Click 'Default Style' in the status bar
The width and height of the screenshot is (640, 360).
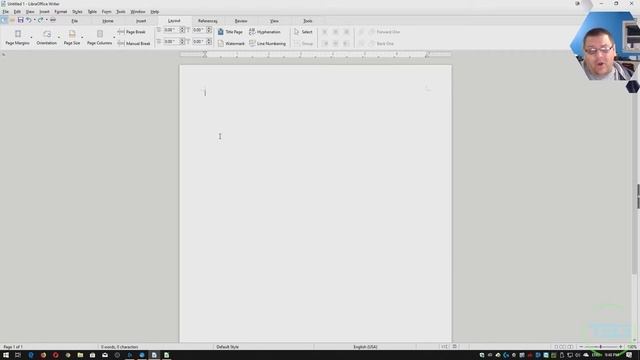click(227, 347)
